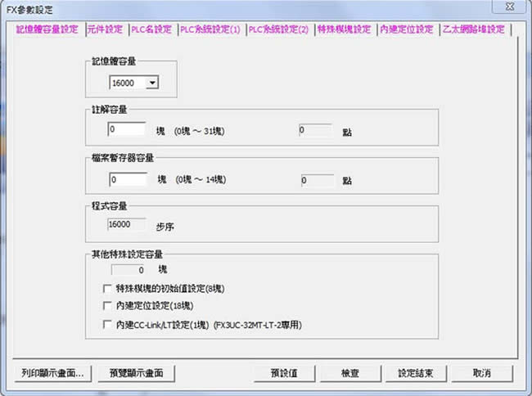This screenshot has width=532, height=396.
Task: Click the 列印顯示畫面 button
Action: coord(53,372)
